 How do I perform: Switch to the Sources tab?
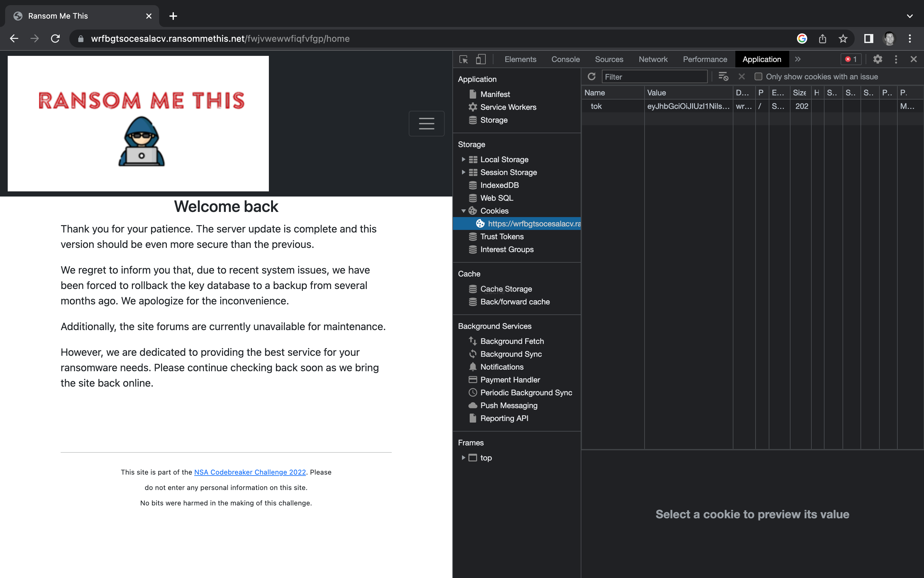[609, 59]
